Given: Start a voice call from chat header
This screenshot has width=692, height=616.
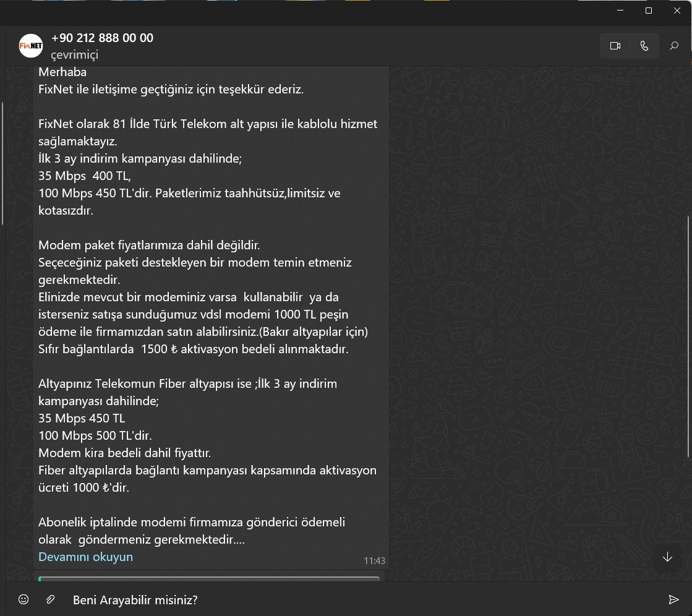Looking at the screenshot, I should [x=644, y=46].
